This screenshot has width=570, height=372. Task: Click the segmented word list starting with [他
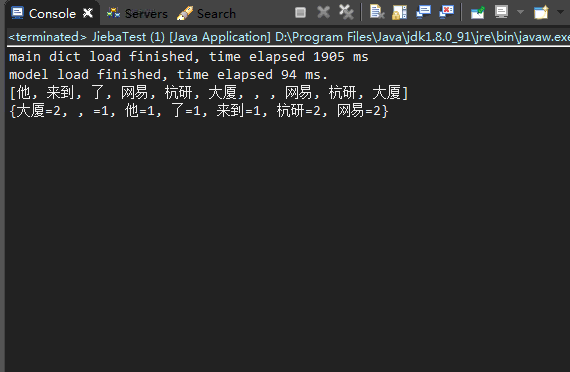[209, 92]
